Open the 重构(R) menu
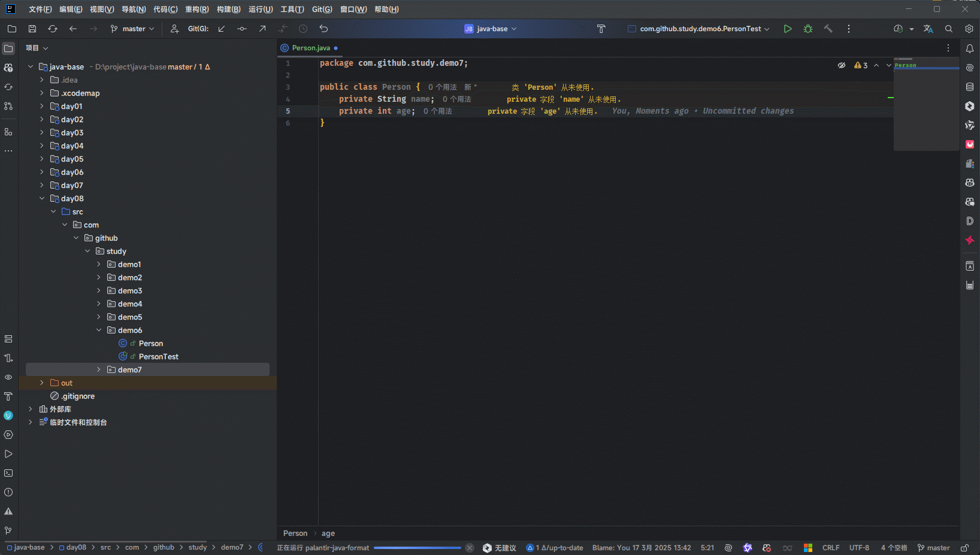This screenshot has height=555, width=980. click(x=196, y=10)
